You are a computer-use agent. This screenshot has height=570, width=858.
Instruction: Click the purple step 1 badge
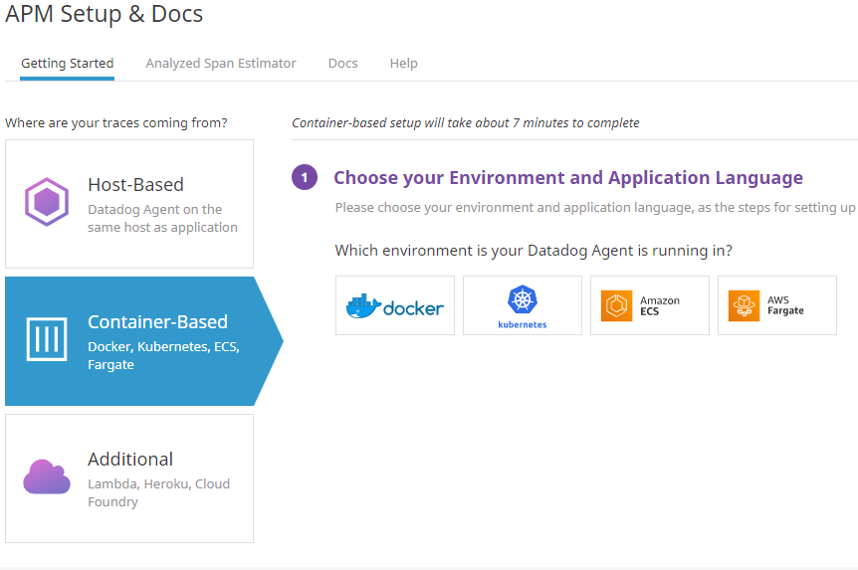(x=305, y=178)
